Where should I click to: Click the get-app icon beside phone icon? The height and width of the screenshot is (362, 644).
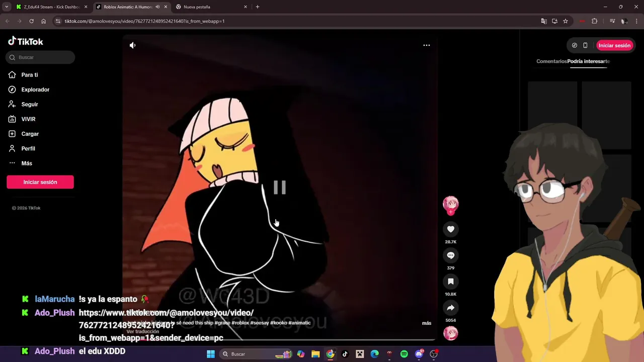point(575,45)
